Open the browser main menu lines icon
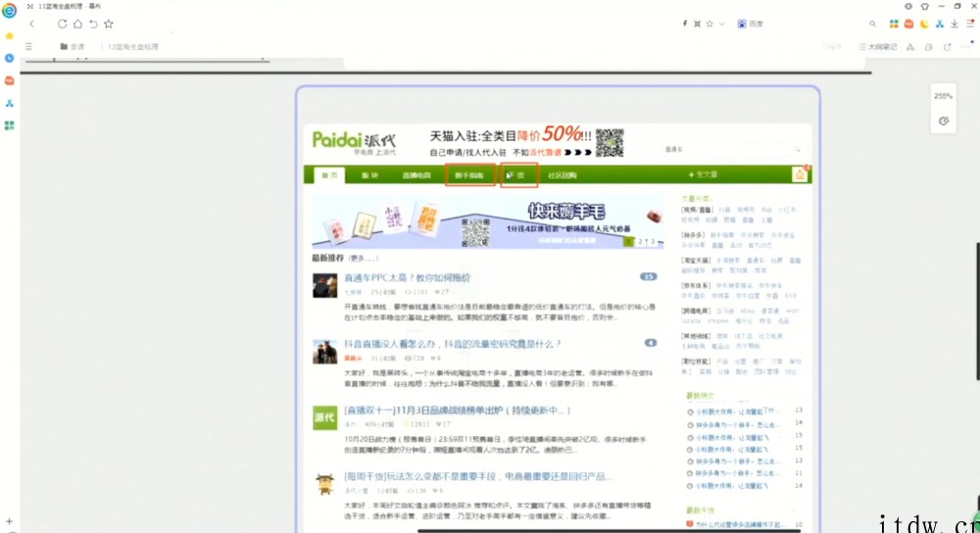 pos(970,24)
